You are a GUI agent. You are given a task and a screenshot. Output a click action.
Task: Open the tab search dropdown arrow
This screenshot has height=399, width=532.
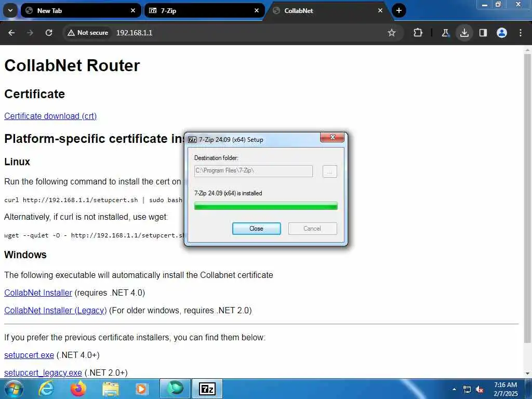tap(10, 10)
